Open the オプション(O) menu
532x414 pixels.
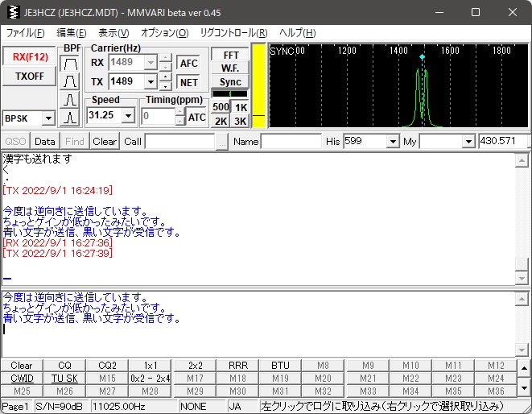click(x=164, y=33)
